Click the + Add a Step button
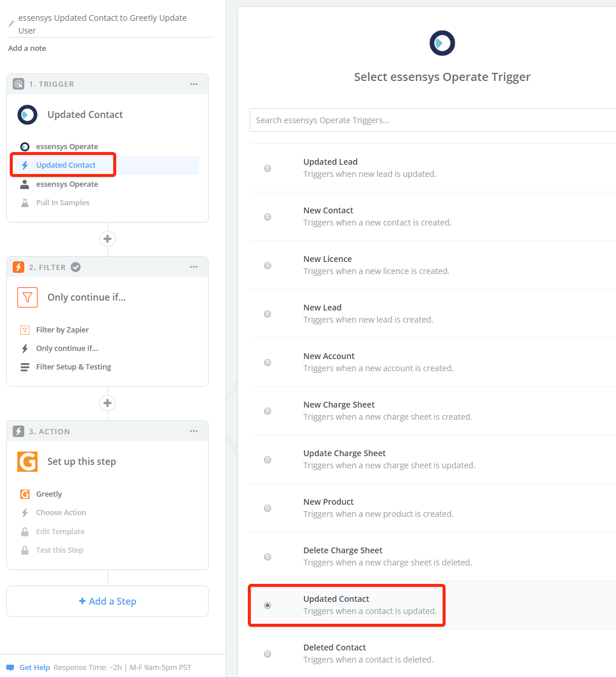616x677 pixels. coord(107,601)
